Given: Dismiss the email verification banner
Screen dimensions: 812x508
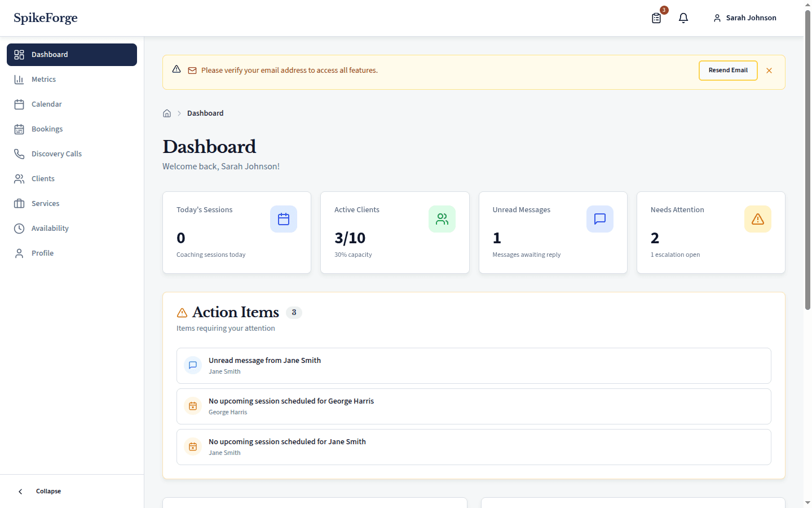Looking at the screenshot, I should [x=769, y=70].
